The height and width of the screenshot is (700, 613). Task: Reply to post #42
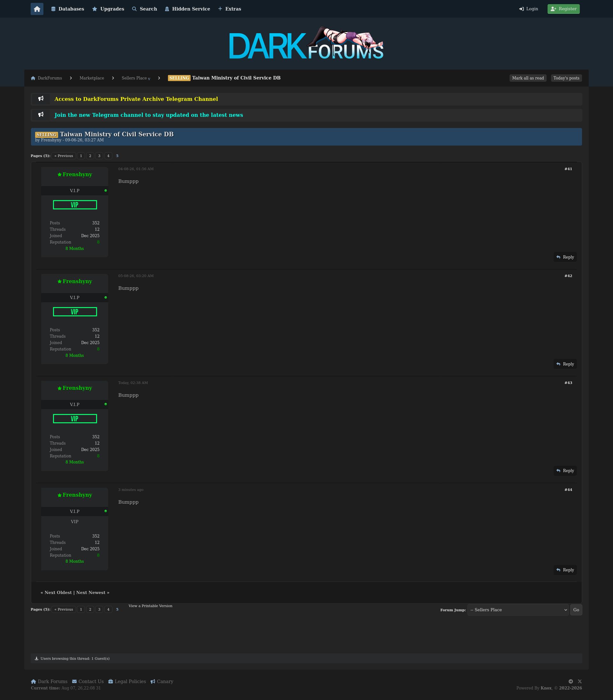point(565,364)
